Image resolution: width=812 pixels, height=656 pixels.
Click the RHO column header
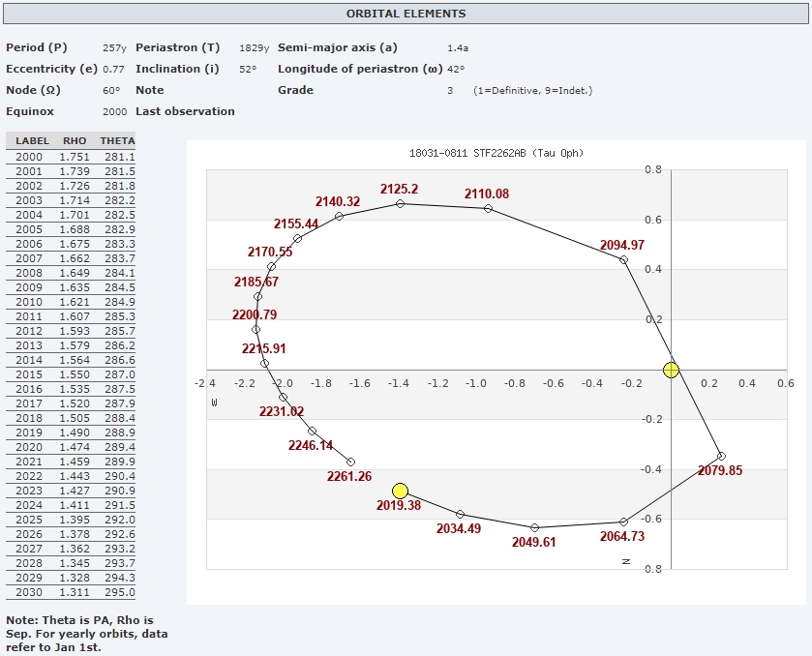75,141
